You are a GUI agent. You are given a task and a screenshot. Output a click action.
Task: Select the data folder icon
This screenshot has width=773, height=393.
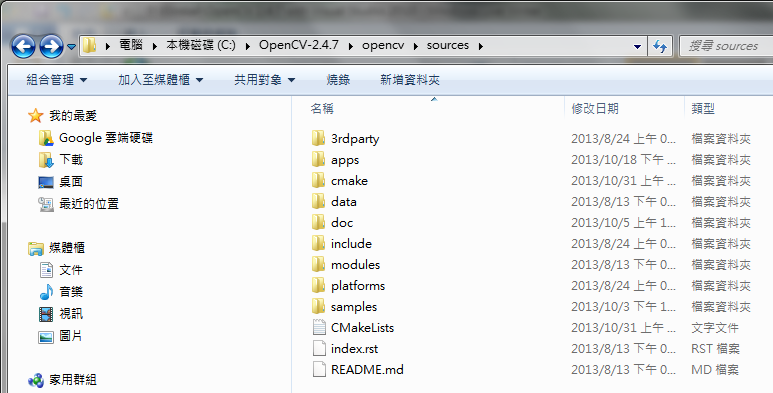[x=318, y=201]
